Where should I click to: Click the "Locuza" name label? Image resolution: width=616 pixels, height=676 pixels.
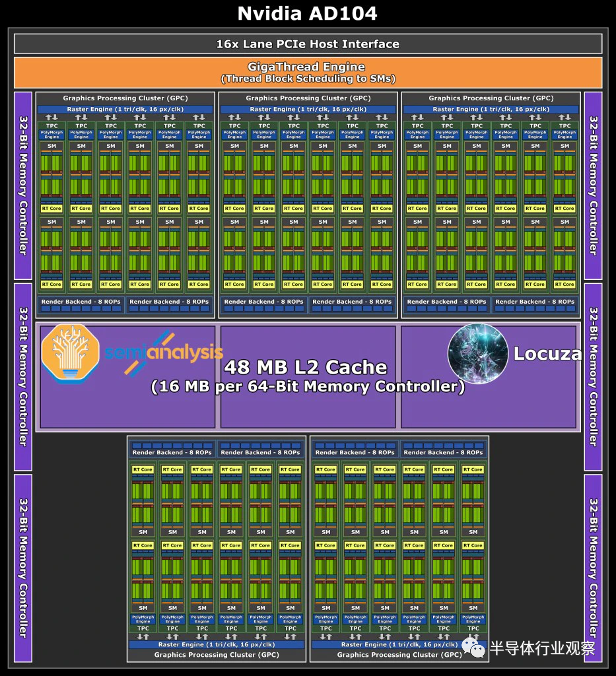[547, 354]
